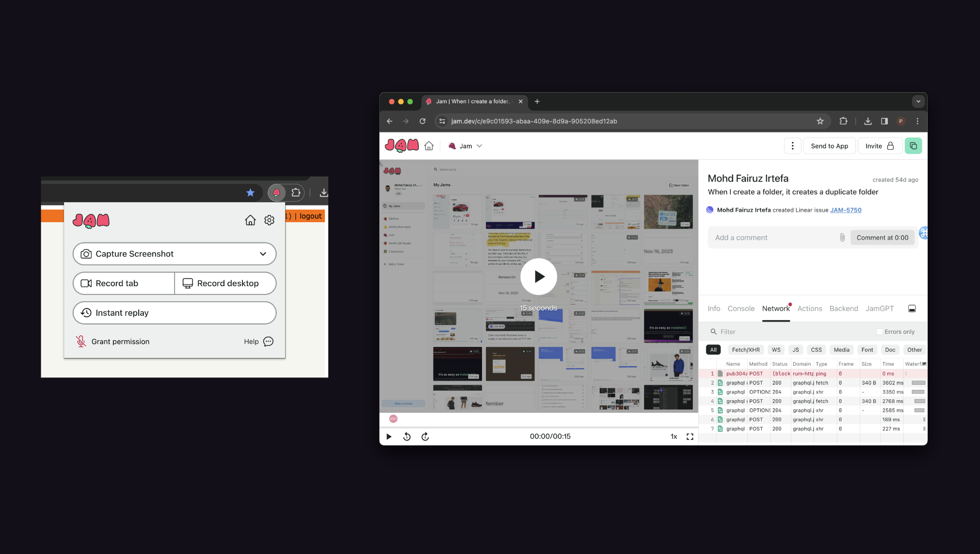Enable the Errors only checkbox
The width and height of the screenshot is (980, 554).
880,332
